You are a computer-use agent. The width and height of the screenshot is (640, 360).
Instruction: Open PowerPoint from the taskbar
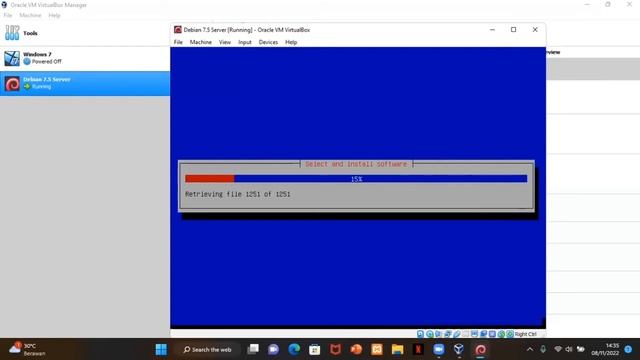point(356,349)
